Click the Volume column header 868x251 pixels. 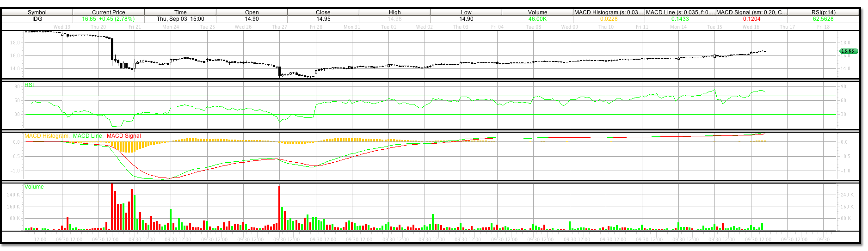(x=538, y=12)
